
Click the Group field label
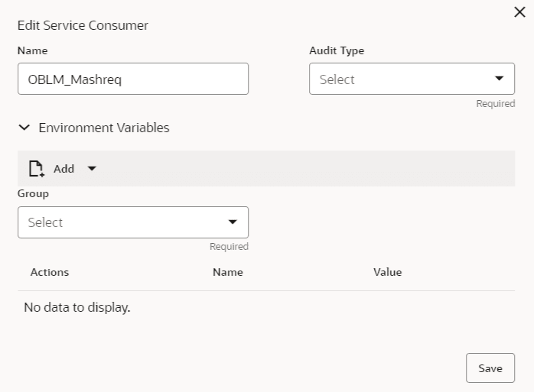pos(32,193)
